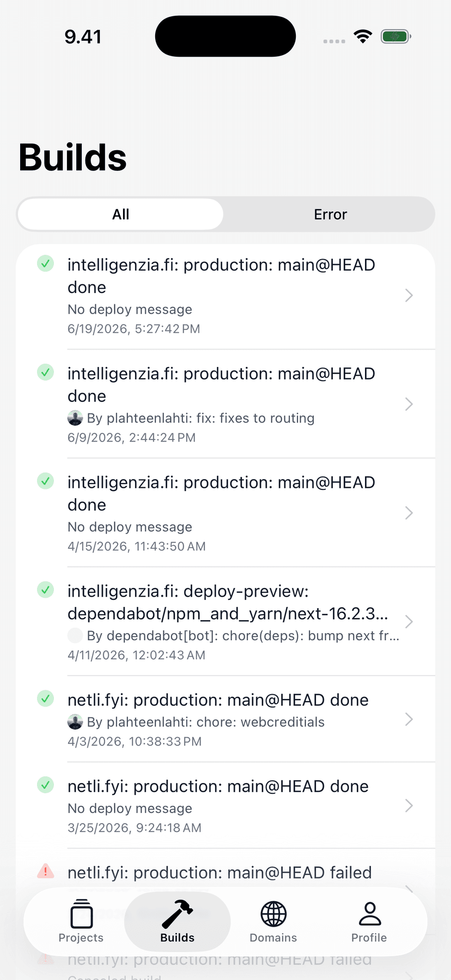Tap the success checkmark on dependabot preview build
This screenshot has width=451, height=980.
[x=45, y=590]
